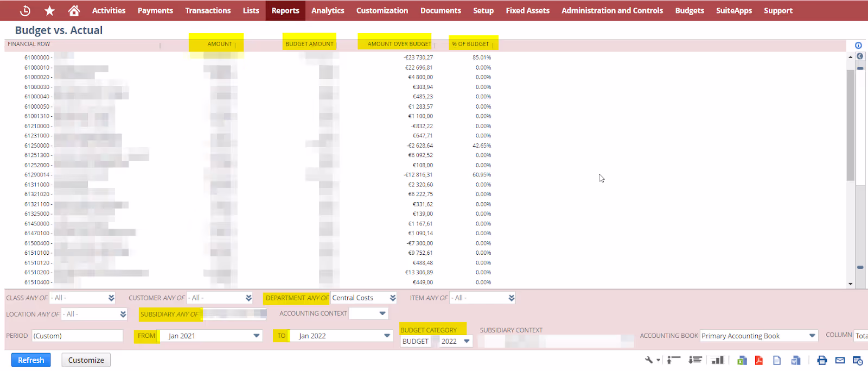Sort by the Amount column header
The height and width of the screenshot is (371, 868).
[219, 44]
